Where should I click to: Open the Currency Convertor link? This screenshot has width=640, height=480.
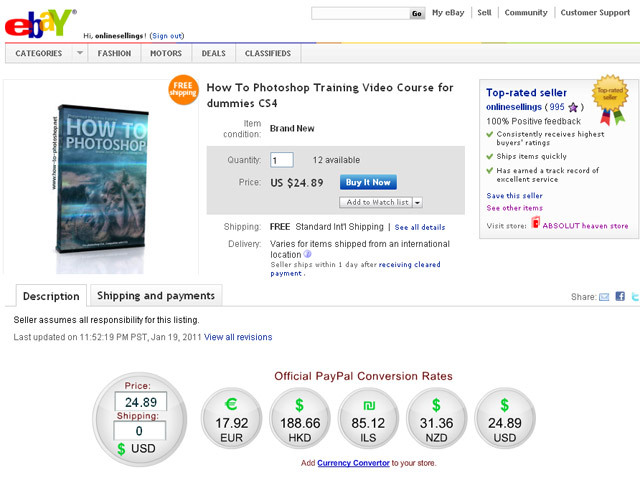[353, 463]
